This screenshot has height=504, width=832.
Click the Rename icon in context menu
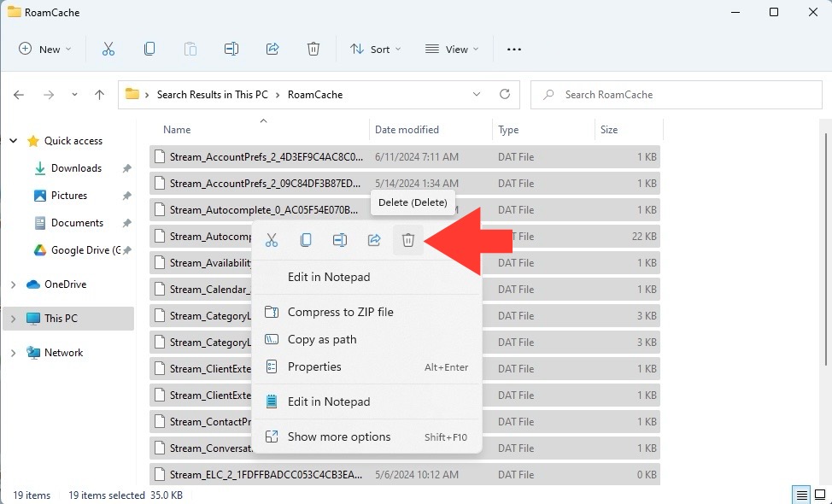coord(340,240)
